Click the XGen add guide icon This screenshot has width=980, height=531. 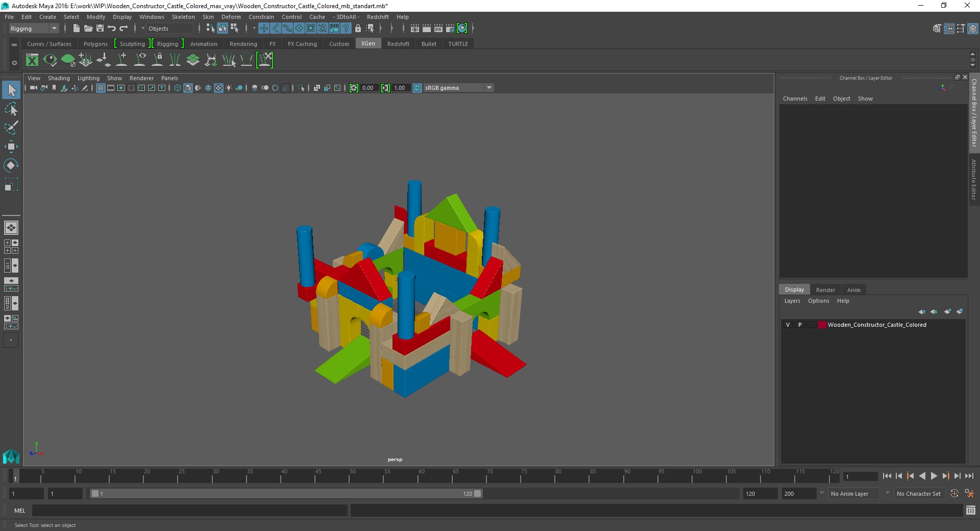click(x=121, y=60)
